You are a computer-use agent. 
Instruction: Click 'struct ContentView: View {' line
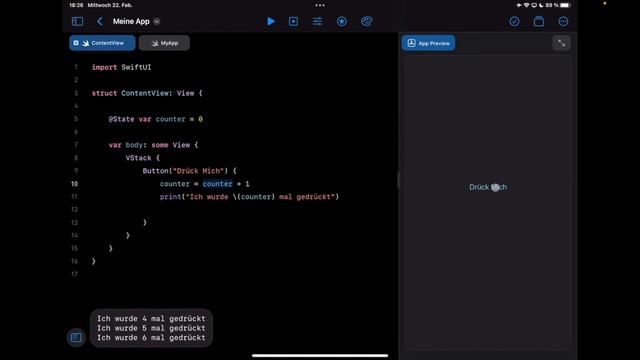click(x=147, y=93)
